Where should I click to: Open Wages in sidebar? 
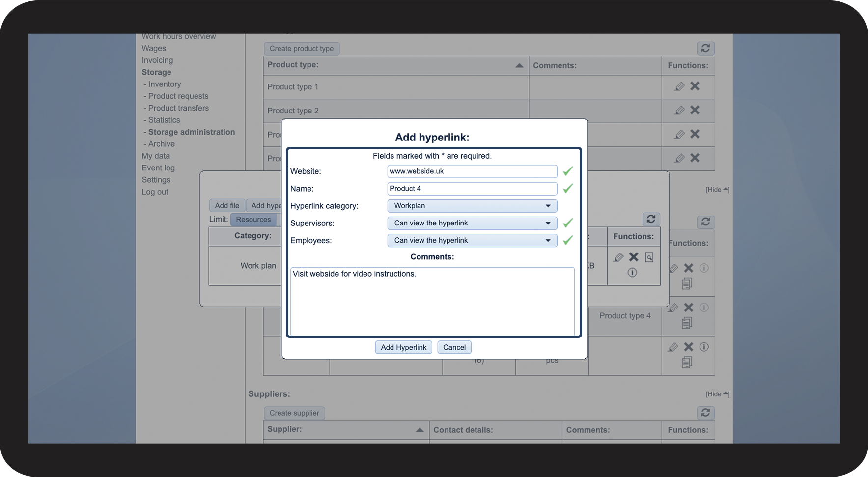coord(154,48)
